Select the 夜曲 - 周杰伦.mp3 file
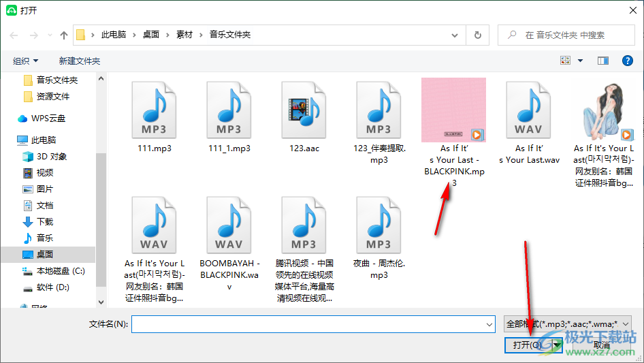This screenshot has width=644, height=363. tap(379, 225)
